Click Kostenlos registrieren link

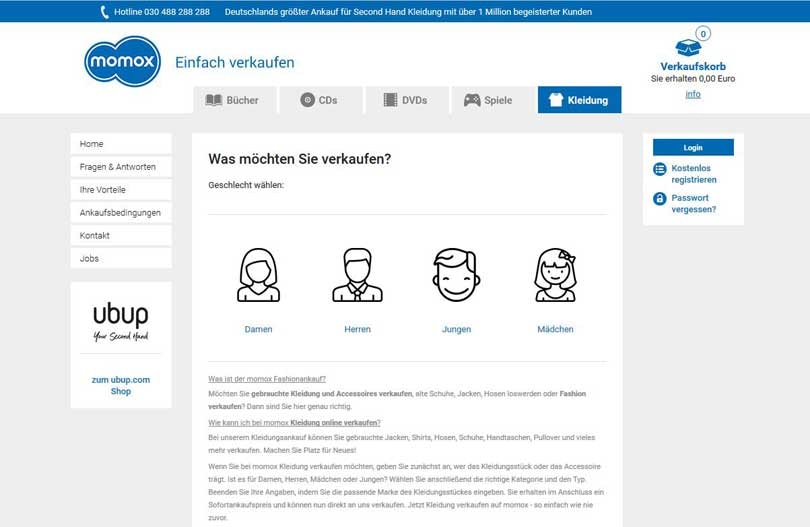(x=693, y=174)
